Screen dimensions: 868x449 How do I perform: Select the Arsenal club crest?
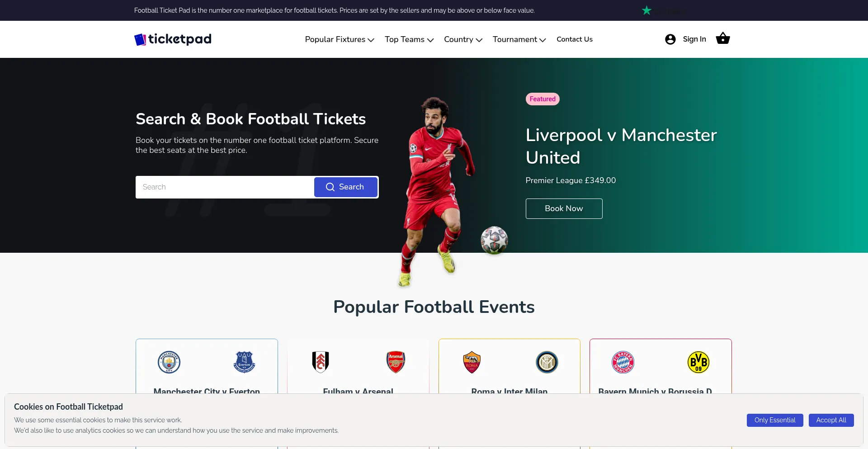pyautogui.click(x=396, y=362)
